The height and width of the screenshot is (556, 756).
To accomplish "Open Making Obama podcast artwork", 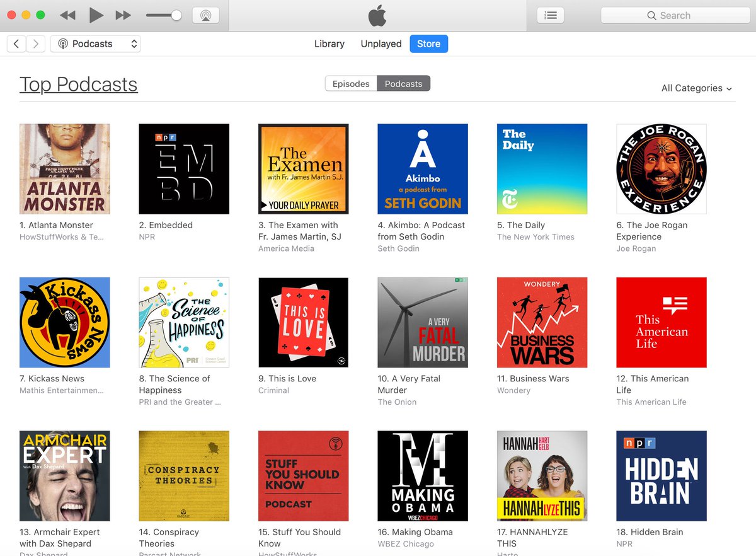I will (x=423, y=476).
